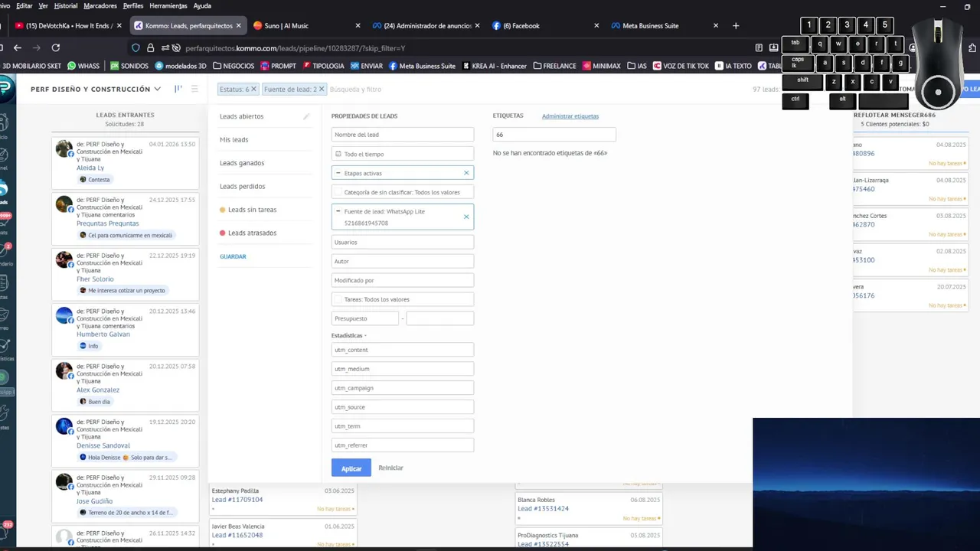
Task: Open the PROMPT bookmark
Action: click(x=278, y=66)
